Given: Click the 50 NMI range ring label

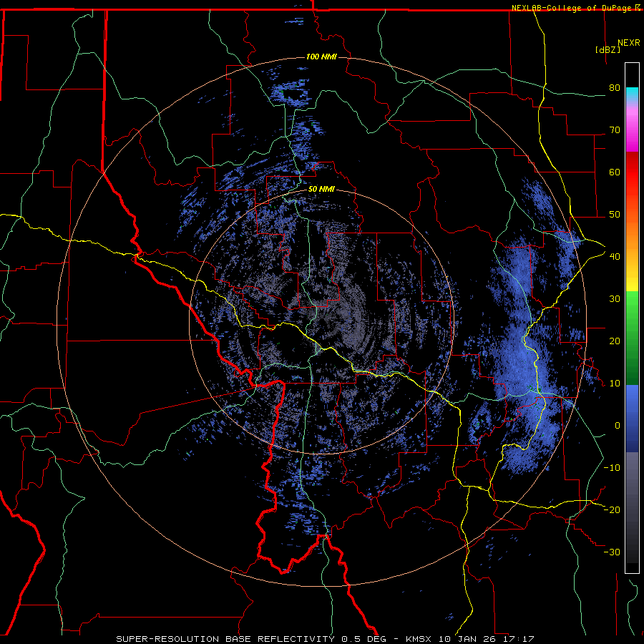Looking at the screenshot, I should click(321, 190).
